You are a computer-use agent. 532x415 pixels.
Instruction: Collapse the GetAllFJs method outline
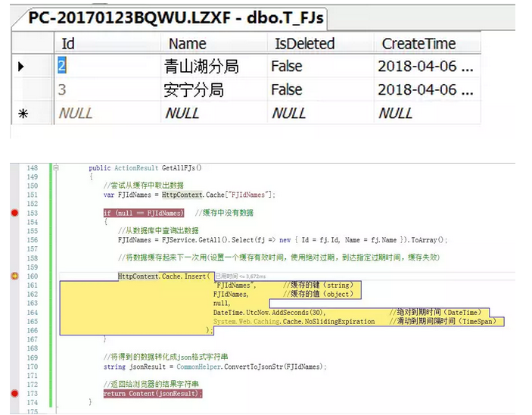(56, 167)
